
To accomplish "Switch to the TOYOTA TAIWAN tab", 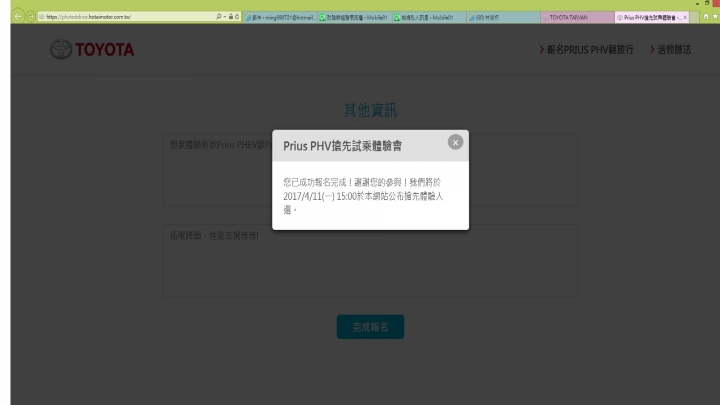I will click(x=578, y=17).
